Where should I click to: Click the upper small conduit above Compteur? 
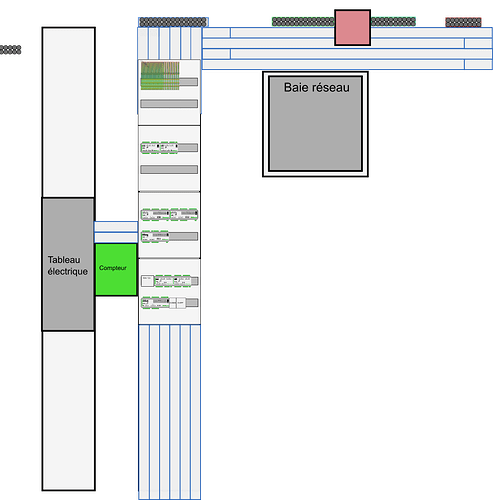[x=116, y=227]
